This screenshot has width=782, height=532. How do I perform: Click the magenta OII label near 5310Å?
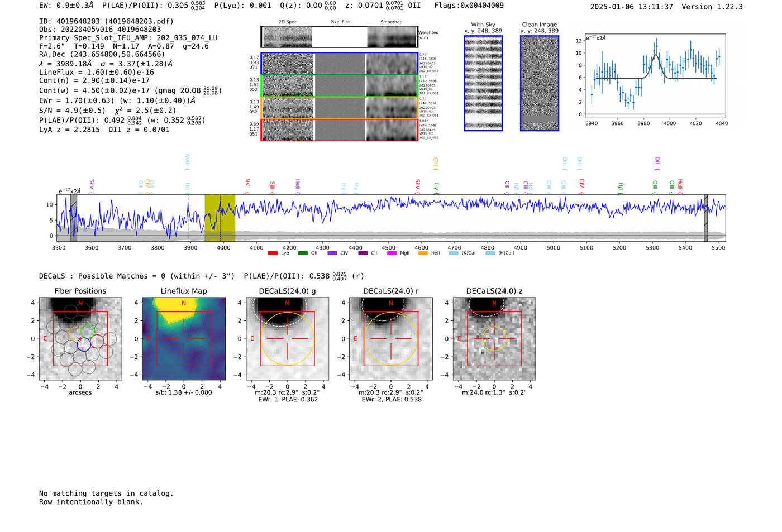click(657, 164)
